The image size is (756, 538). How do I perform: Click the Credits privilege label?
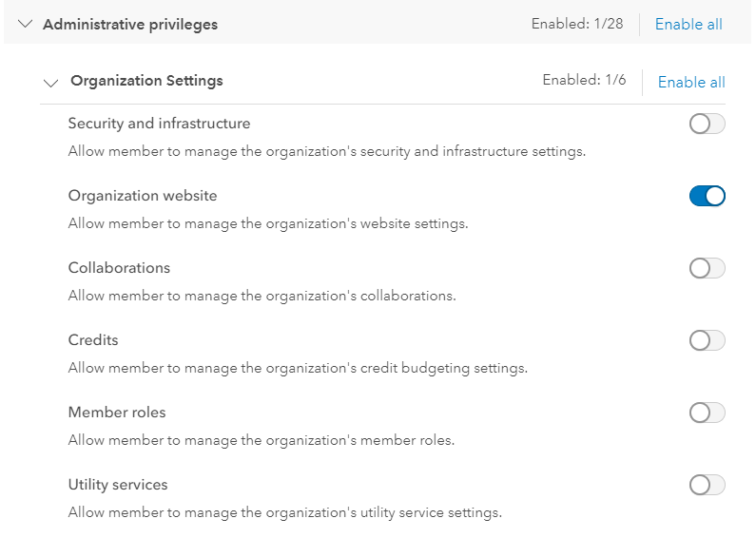tap(93, 340)
